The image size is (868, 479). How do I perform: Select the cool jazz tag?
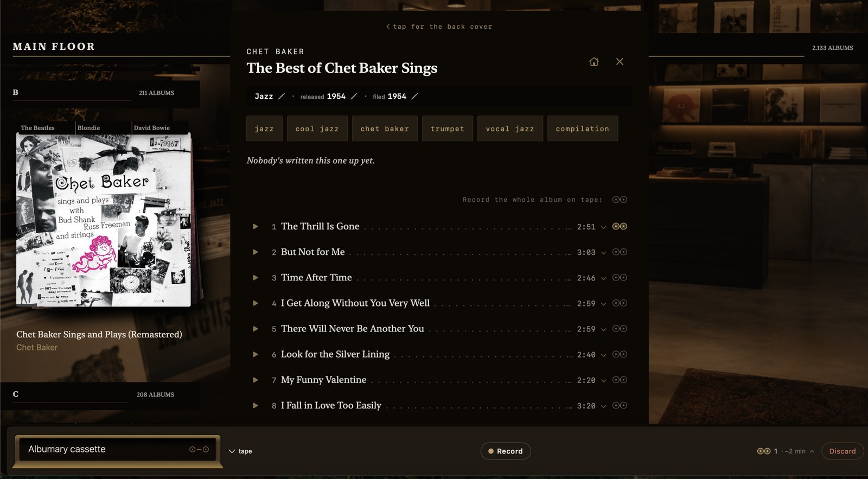coord(317,129)
